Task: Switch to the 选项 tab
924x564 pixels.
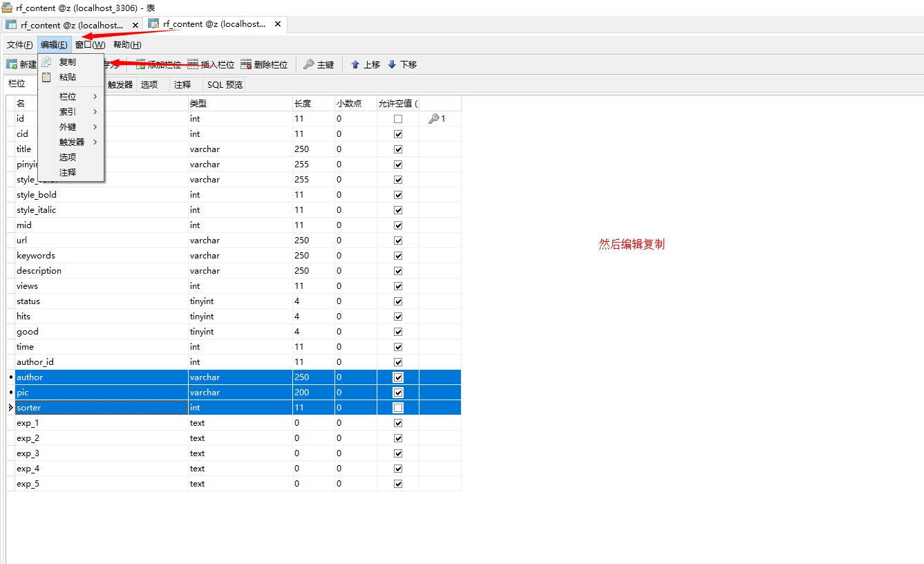Action: pos(149,85)
